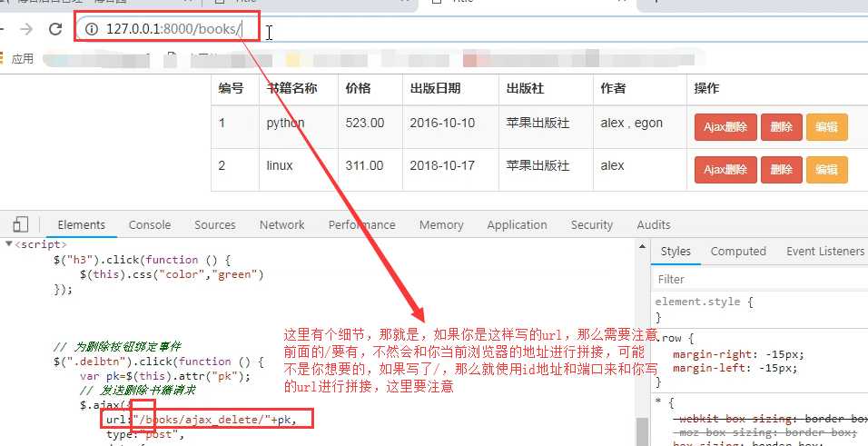Viewport: 868px width, 446px height.
Task: Select the Event Listeners pane tab
Action: (824, 252)
